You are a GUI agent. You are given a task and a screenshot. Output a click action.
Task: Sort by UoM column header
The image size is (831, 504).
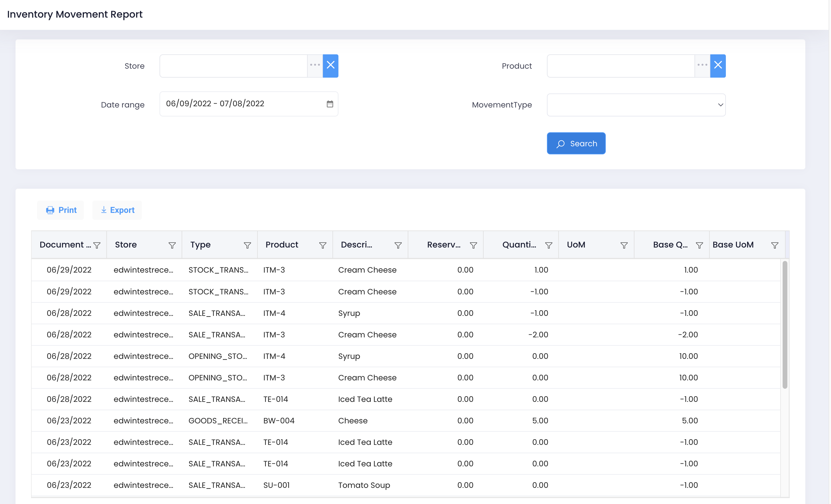pos(576,245)
